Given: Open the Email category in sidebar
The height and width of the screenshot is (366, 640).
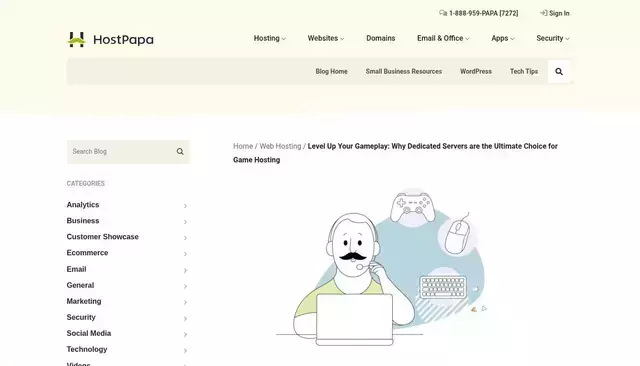Looking at the screenshot, I should [x=76, y=269].
